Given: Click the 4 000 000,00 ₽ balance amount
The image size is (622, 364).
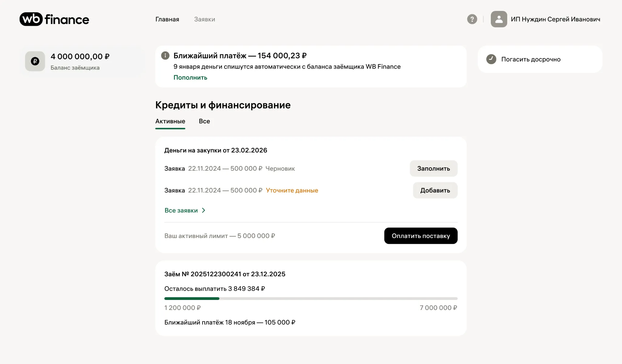Looking at the screenshot, I should [x=80, y=56].
